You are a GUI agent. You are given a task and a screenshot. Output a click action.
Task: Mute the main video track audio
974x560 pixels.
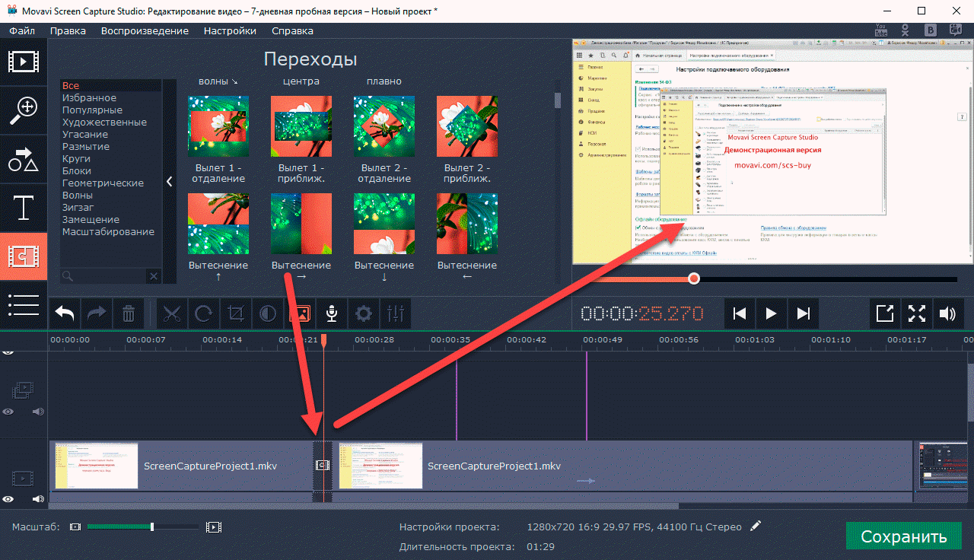[37, 499]
